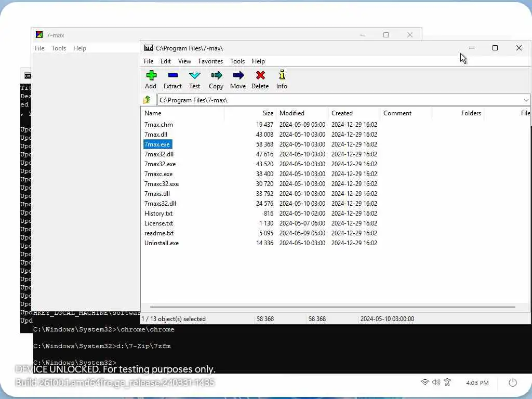Select the file History.txt
Viewport: 532px width, 399px height.
(x=158, y=214)
